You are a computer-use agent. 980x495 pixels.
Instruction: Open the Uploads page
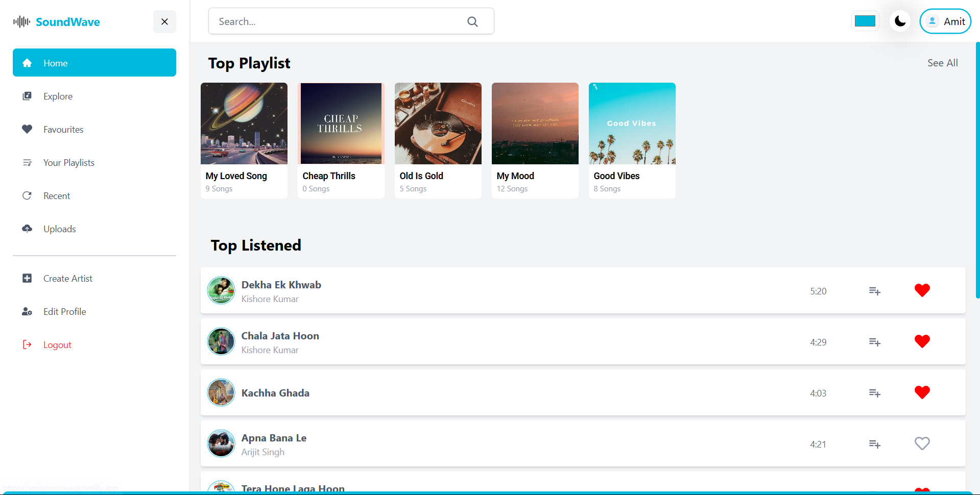(94, 229)
